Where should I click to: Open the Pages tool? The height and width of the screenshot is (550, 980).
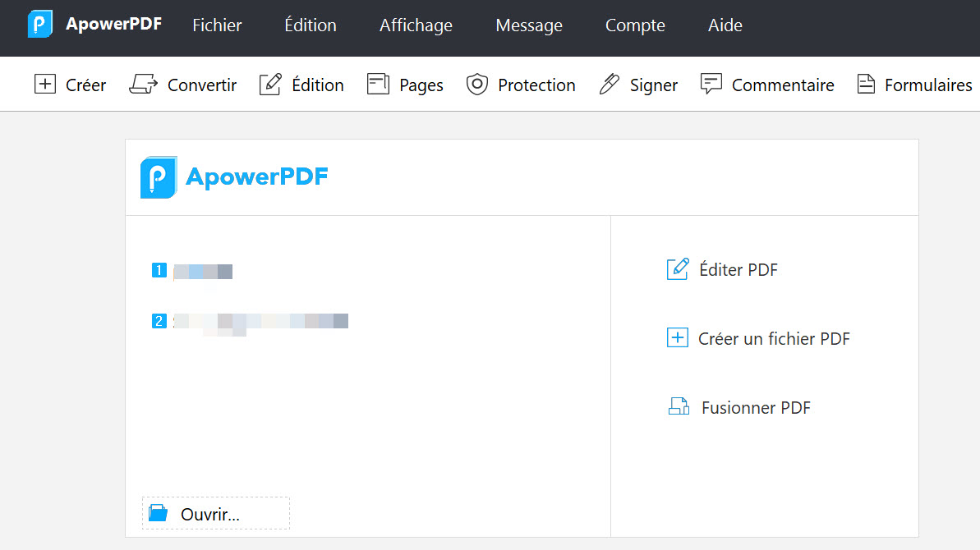[405, 84]
